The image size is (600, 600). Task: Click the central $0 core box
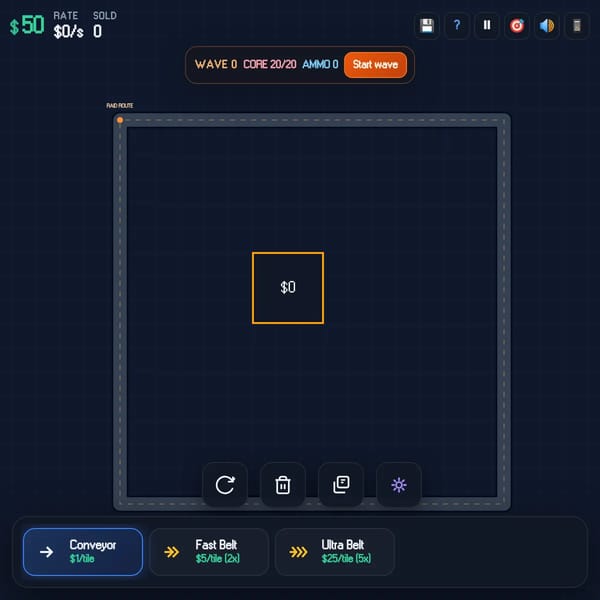click(x=288, y=288)
